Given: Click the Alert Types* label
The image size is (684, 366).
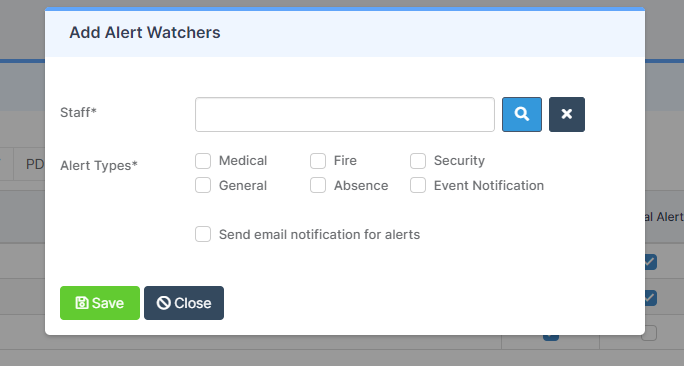Looking at the screenshot, I should tap(99, 166).
